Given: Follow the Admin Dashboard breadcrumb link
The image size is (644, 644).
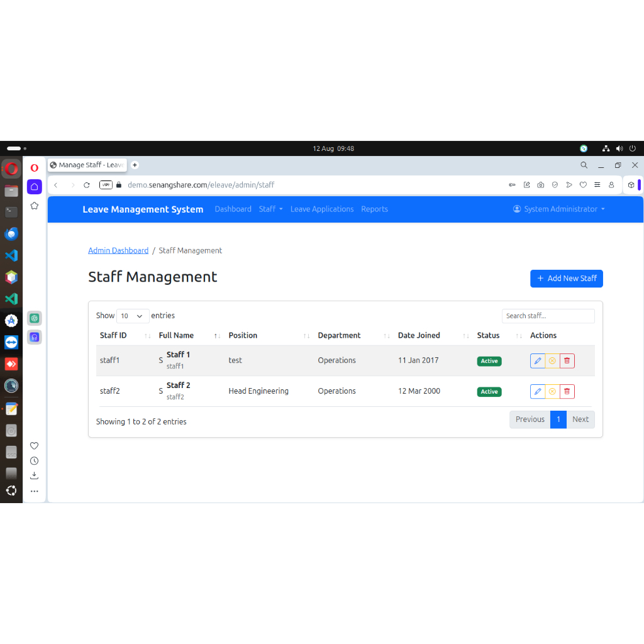Looking at the screenshot, I should tap(118, 250).
